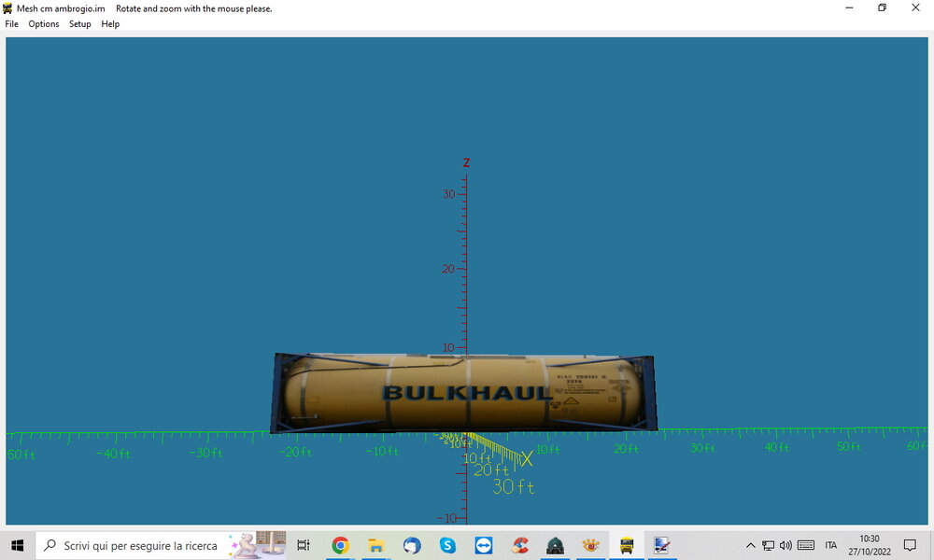Open Task View from taskbar
The height and width of the screenshot is (560, 934).
[x=304, y=545]
